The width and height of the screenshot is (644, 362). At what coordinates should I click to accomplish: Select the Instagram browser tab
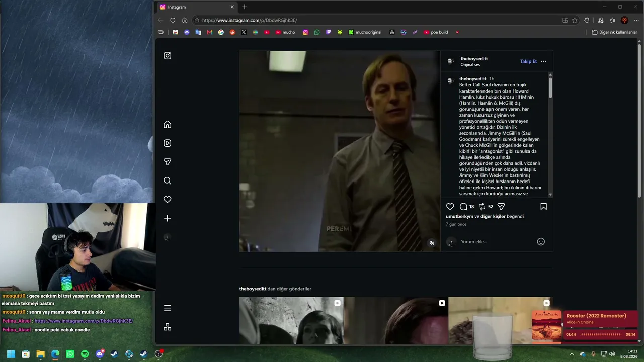(196, 7)
